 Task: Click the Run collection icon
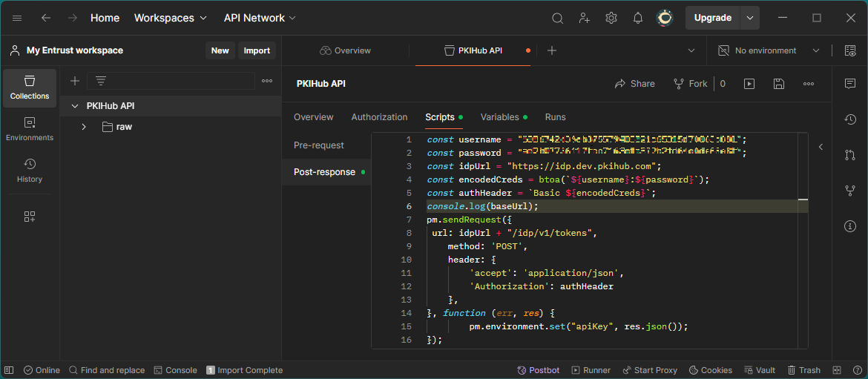point(749,84)
